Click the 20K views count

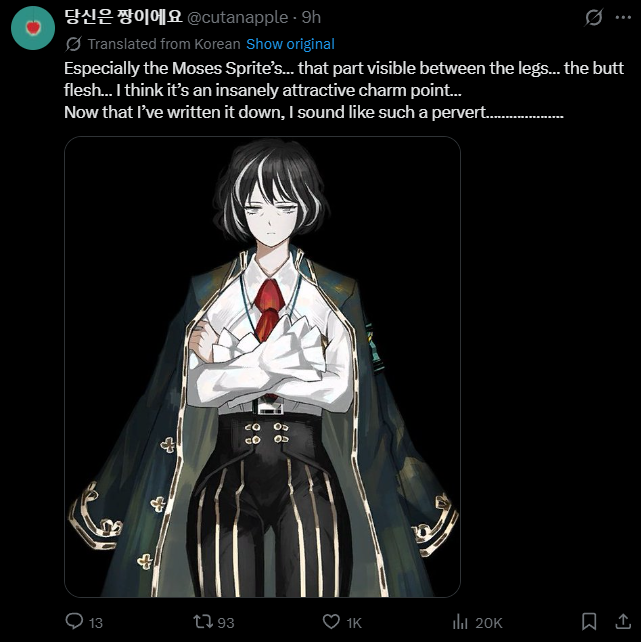[x=489, y=623]
